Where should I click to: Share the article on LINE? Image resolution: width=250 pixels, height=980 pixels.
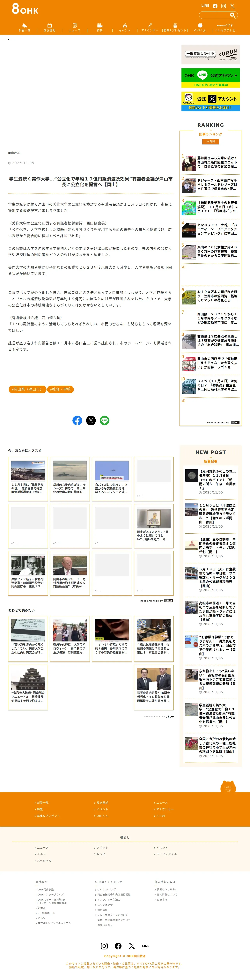click(x=105, y=420)
